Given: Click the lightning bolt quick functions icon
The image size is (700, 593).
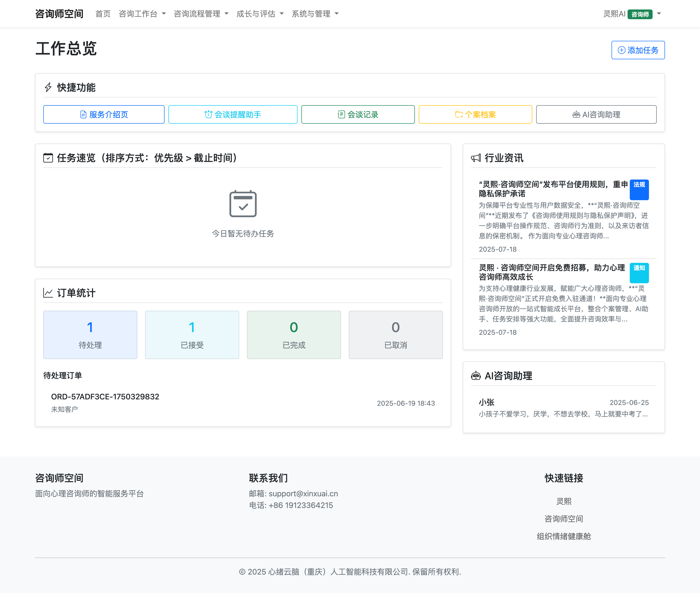Looking at the screenshot, I should (48, 87).
